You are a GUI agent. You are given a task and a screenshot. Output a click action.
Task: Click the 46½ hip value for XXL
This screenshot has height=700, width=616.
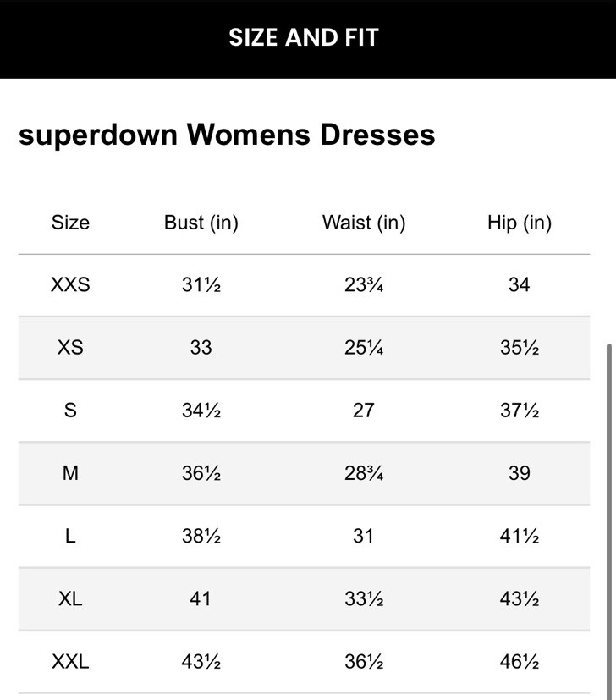tap(519, 661)
